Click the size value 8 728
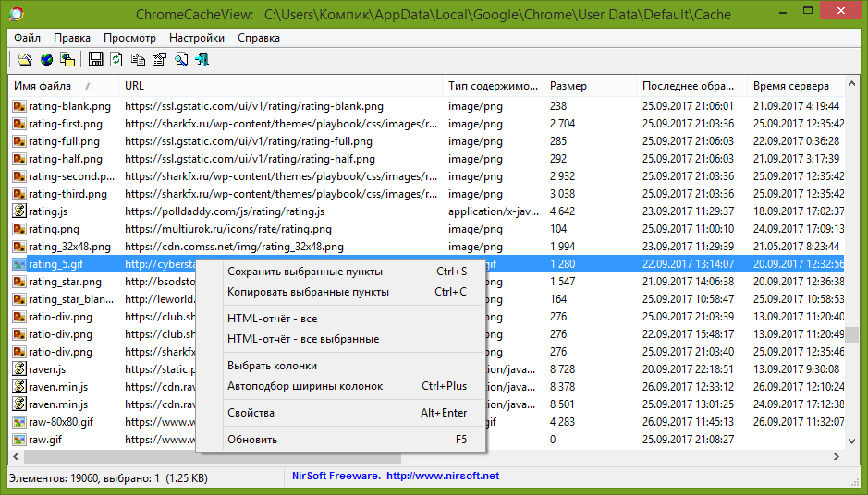Image resolution: width=868 pixels, height=495 pixels. tap(562, 368)
